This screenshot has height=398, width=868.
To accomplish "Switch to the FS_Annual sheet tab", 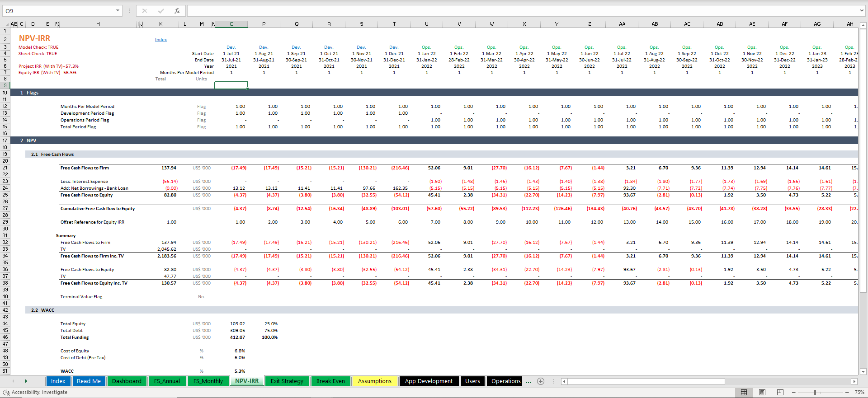I will pos(167,381).
